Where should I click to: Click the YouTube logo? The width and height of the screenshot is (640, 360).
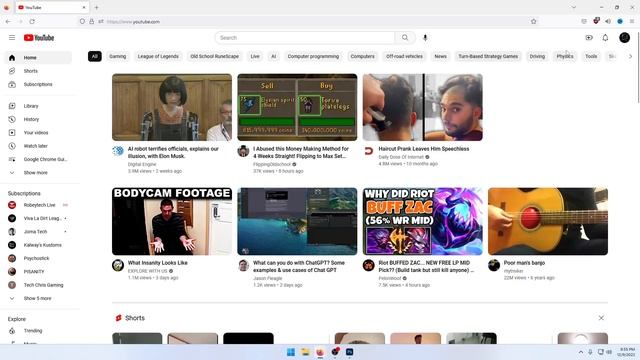tap(39, 38)
